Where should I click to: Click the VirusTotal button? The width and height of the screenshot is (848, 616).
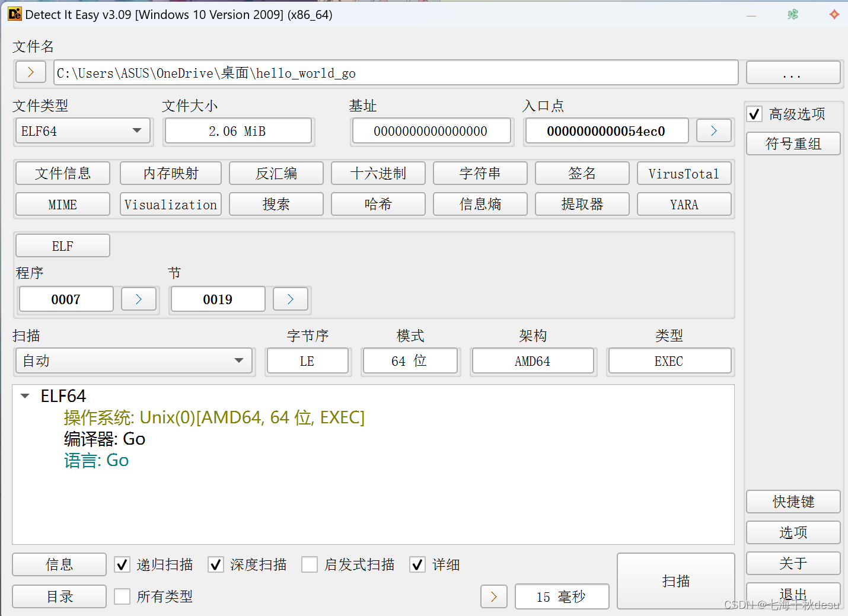684,173
